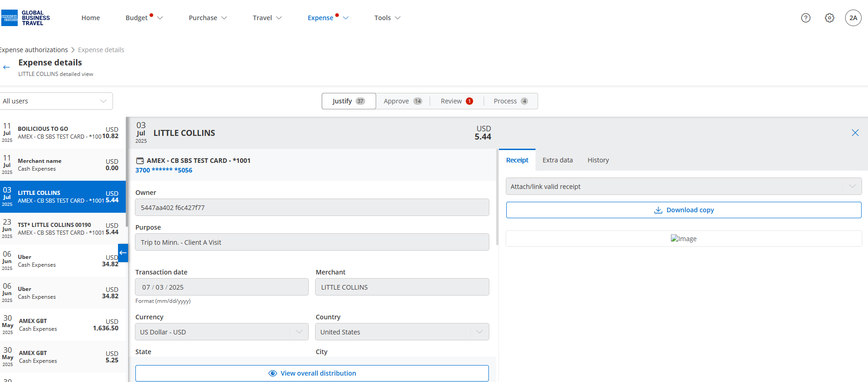Screen dimensions: 868x382
Task: Select the BOILICIOUS TO GO expense row
Action: pyautogui.click(x=63, y=133)
